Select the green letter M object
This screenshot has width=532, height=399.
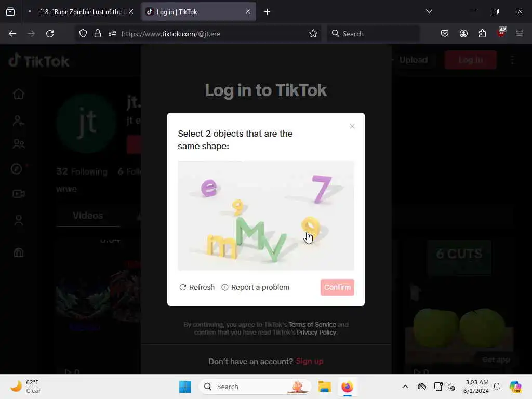pos(250,232)
